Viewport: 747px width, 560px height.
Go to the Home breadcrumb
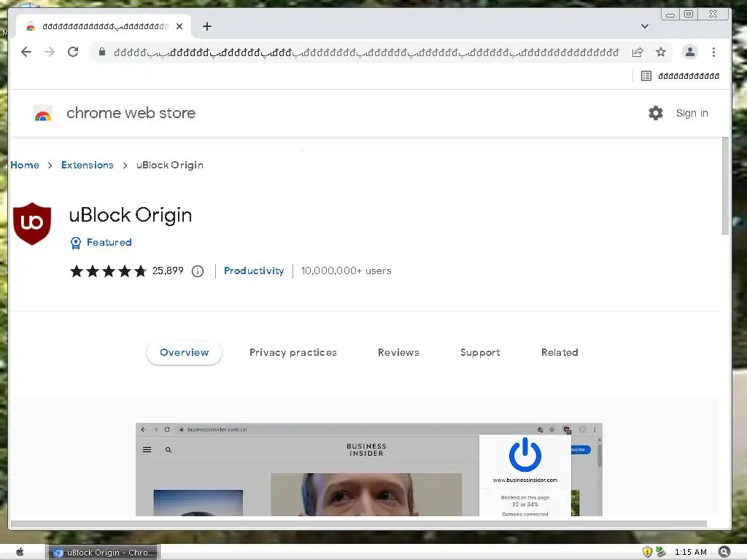click(25, 165)
